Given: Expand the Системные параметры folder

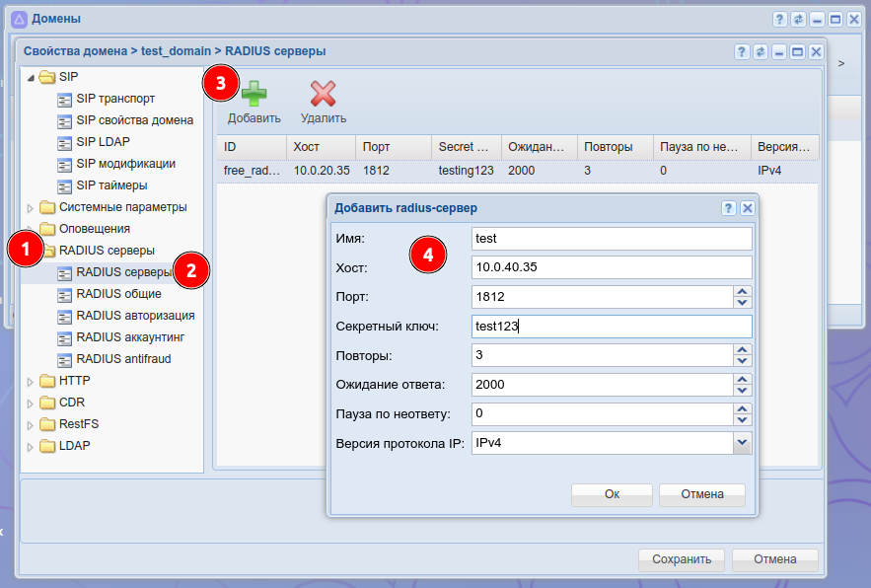Looking at the screenshot, I should pyautogui.click(x=31, y=208).
